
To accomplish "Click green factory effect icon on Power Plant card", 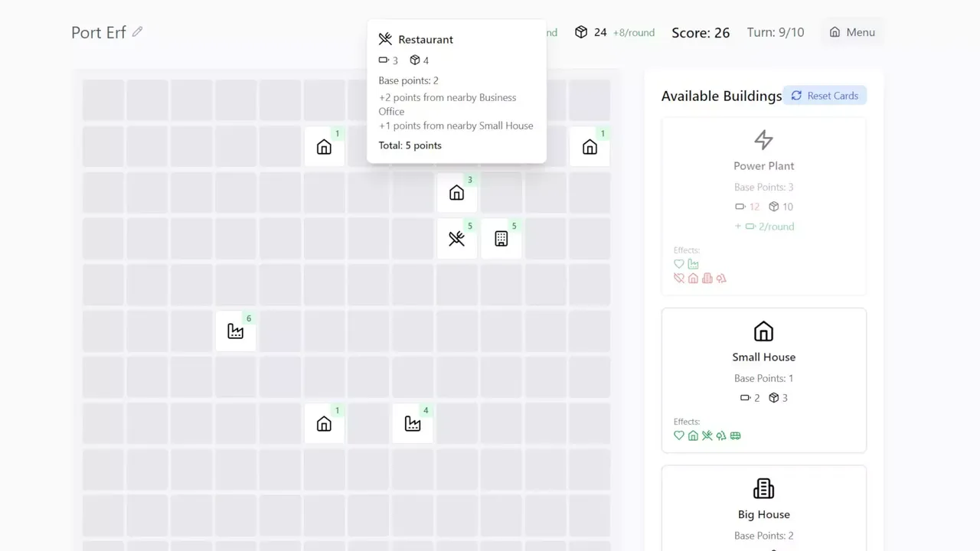I will pyautogui.click(x=693, y=264).
